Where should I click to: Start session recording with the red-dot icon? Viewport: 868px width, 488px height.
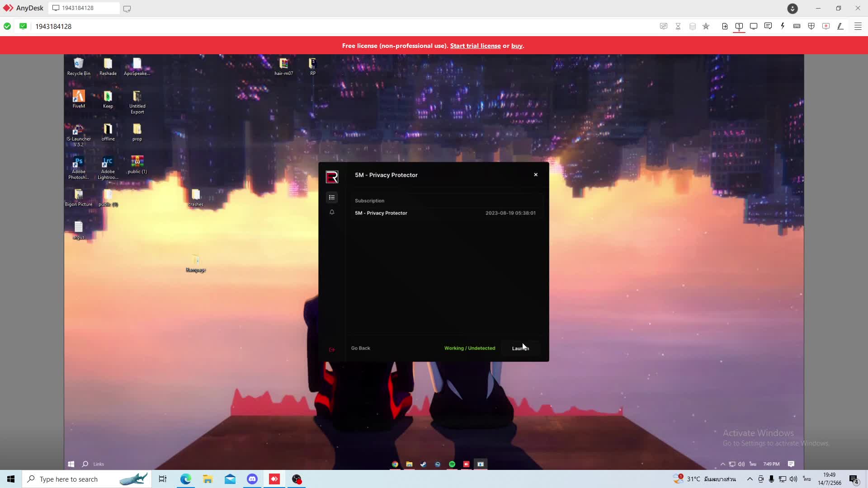(826, 26)
